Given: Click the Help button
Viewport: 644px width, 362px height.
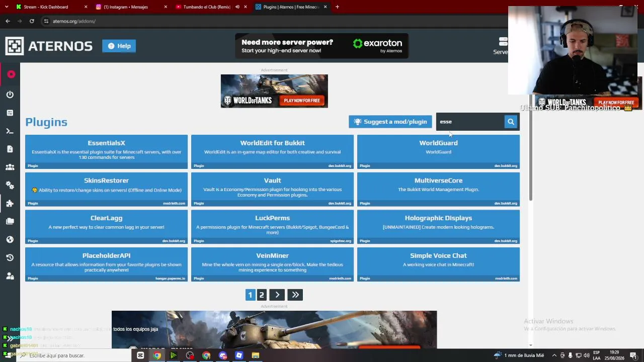Looking at the screenshot, I should click(x=119, y=46).
